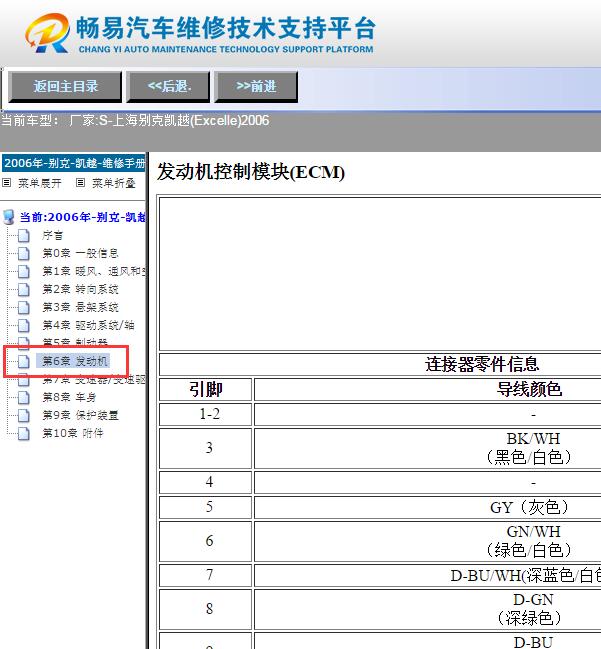This screenshot has width=601, height=649.
Task: Select 第6章 发动机 chapter
Action: pos(75,361)
